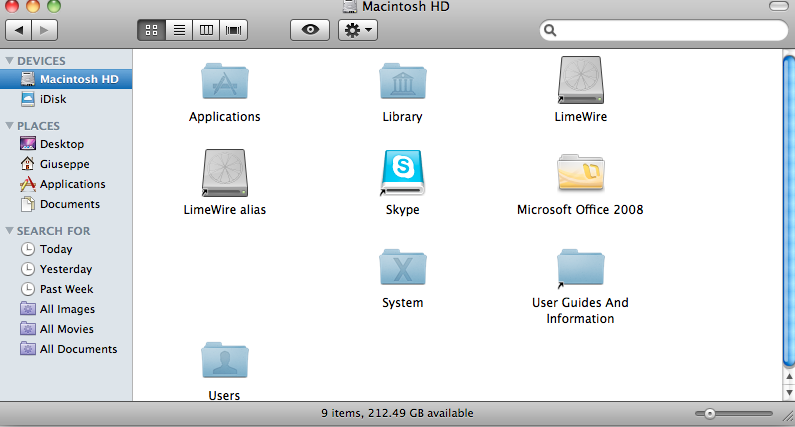Viewport: 795px width, 427px height.
Task: Open the Applications folder icon
Action: click(225, 81)
